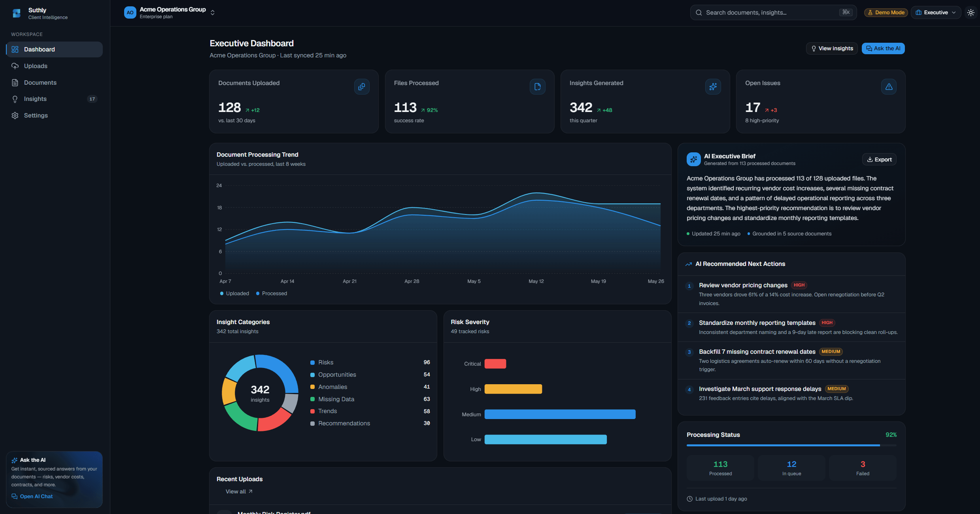Click the Files Processed card icon
Screen dimensions: 980x514
(537, 87)
